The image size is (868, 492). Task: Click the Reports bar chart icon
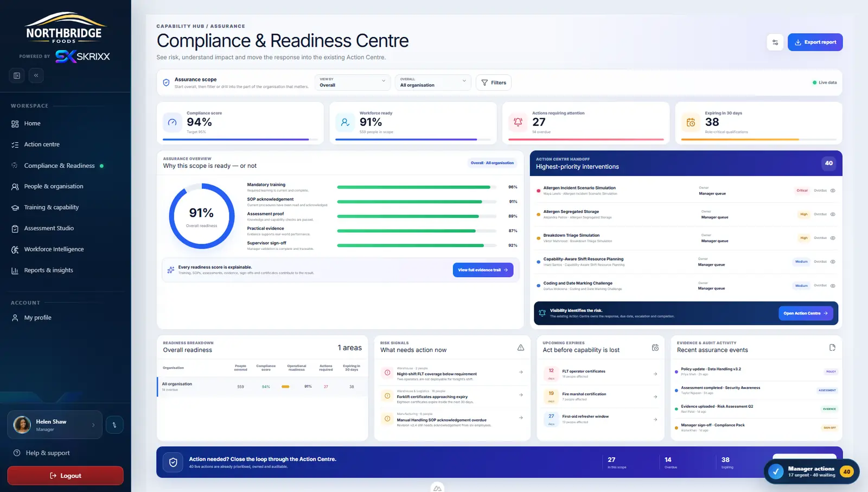[15, 270]
